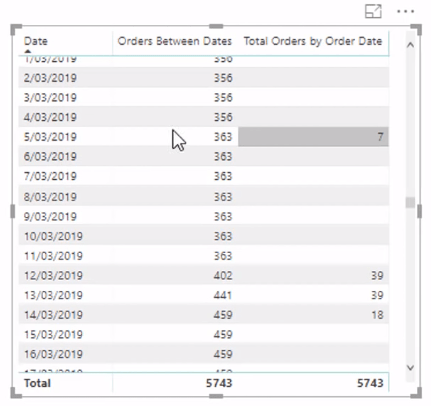Select the top-left resize handle of visual
Image resolution: width=431 pixels, height=406 pixels.
click(x=16, y=29)
